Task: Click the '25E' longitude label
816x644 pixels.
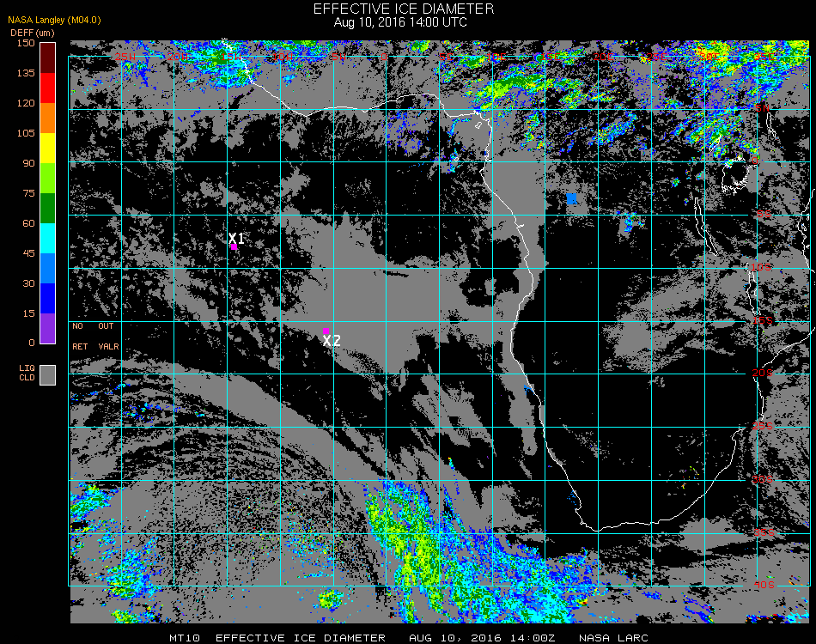Action: pos(656,57)
